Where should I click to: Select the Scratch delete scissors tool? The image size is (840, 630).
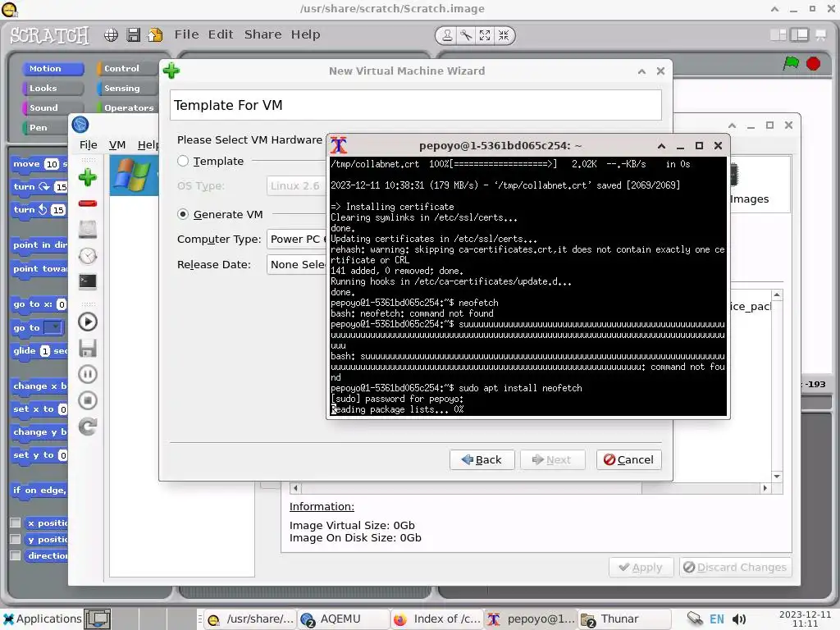[x=466, y=35]
